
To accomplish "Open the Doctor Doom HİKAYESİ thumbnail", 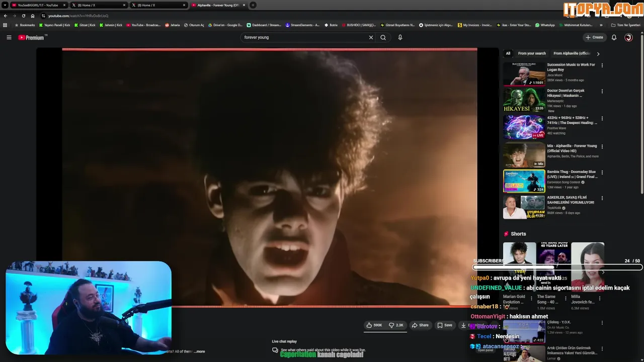I will tap(524, 100).
